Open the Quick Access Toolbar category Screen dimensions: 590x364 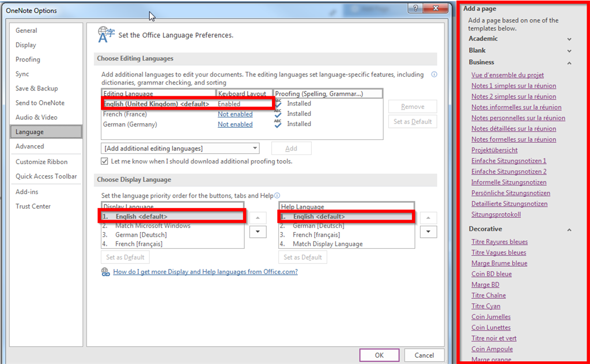[46, 176]
